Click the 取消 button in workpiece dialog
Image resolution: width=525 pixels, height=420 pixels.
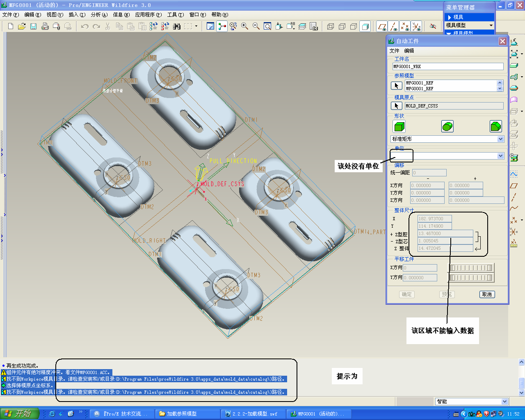click(x=487, y=294)
